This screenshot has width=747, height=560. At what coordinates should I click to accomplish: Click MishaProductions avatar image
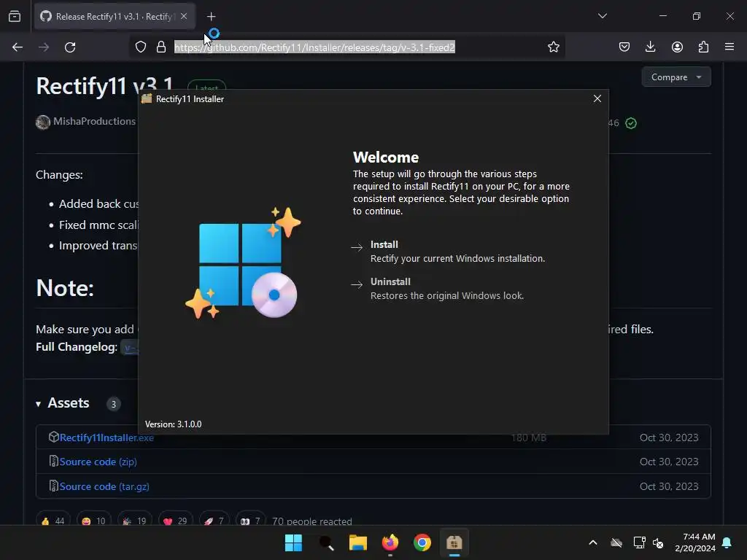point(43,122)
